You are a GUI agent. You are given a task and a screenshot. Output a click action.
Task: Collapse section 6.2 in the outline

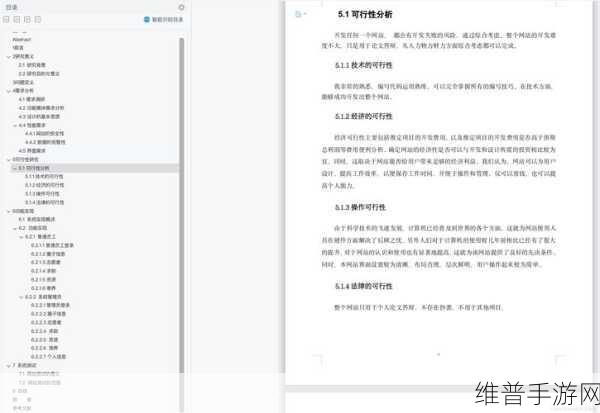click(15, 228)
